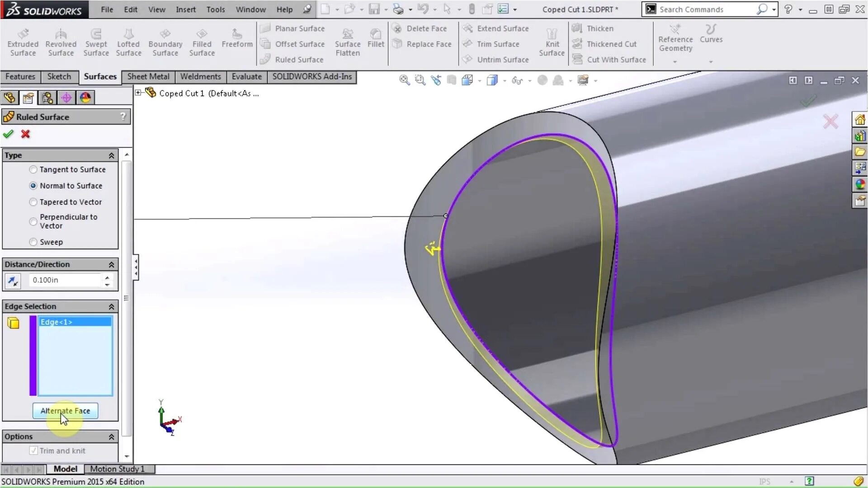Image resolution: width=868 pixels, height=488 pixels.
Task: Select the Thicken tool icon
Action: [x=576, y=28]
